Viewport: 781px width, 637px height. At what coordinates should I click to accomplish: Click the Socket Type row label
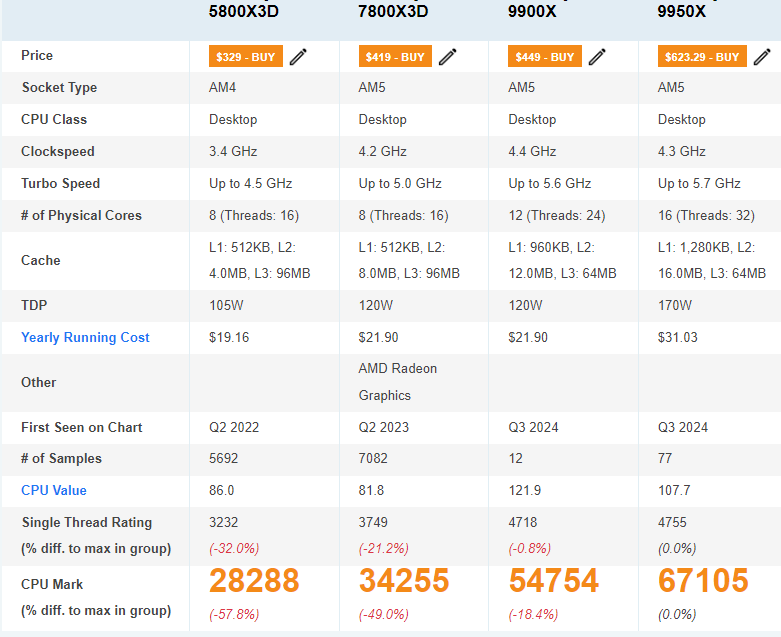[59, 87]
